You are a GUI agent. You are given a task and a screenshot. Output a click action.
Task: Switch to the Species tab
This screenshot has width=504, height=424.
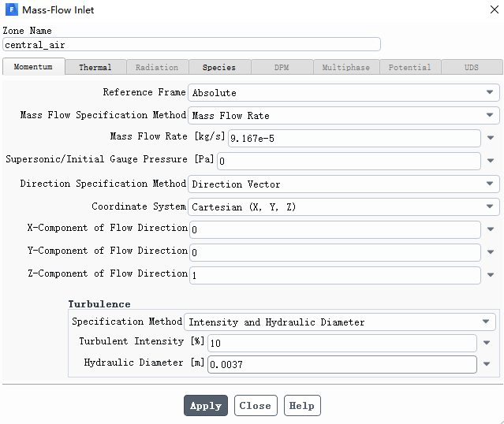coord(218,68)
